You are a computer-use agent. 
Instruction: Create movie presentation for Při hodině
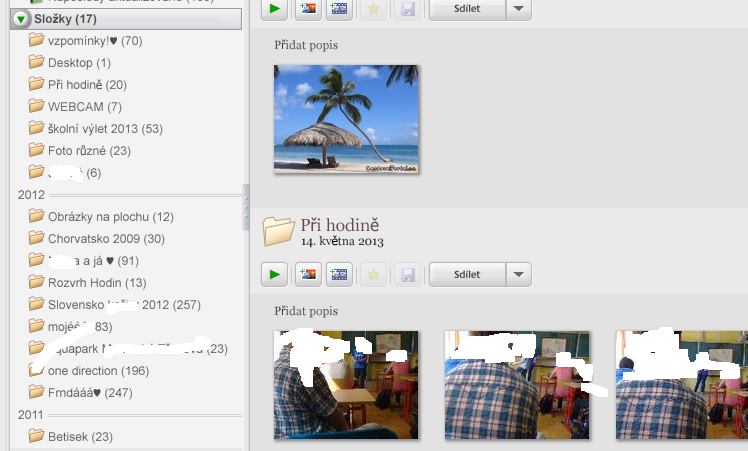coord(339,274)
